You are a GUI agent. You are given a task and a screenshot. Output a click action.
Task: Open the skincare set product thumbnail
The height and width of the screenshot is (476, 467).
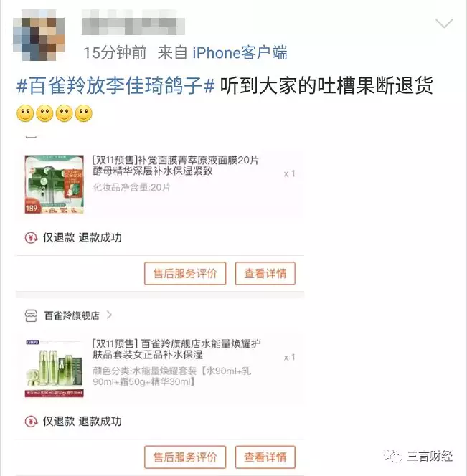tap(54, 368)
